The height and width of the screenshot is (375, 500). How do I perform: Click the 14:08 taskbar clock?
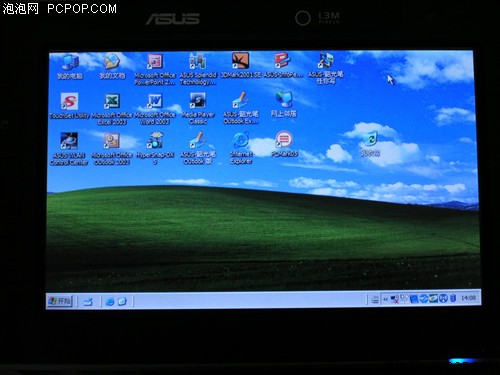pyautogui.click(x=468, y=298)
